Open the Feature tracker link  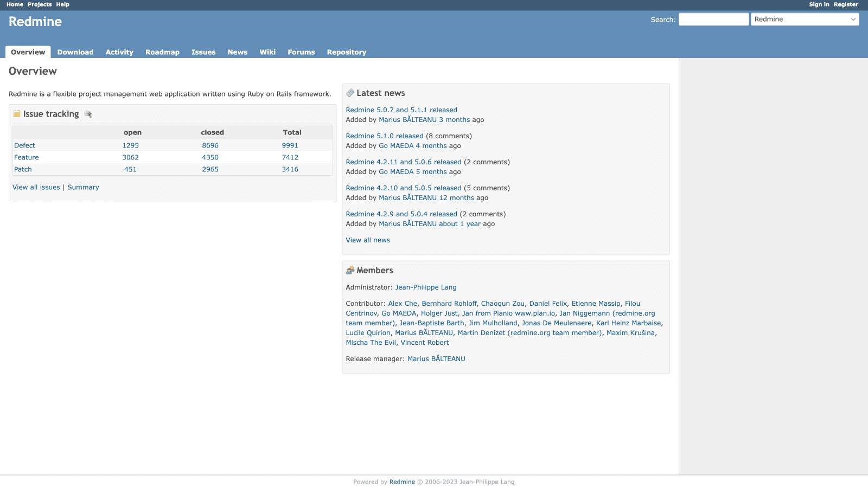tap(27, 157)
